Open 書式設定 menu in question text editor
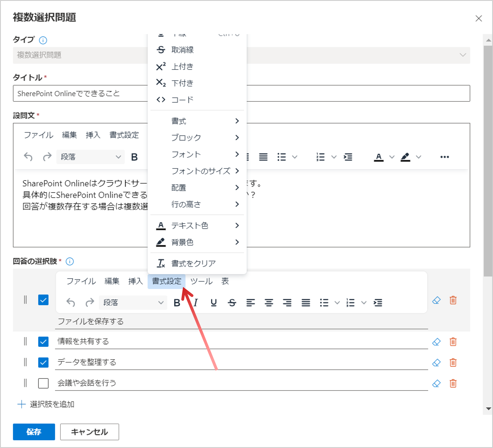This screenshot has width=493, height=448. [124, 135]
